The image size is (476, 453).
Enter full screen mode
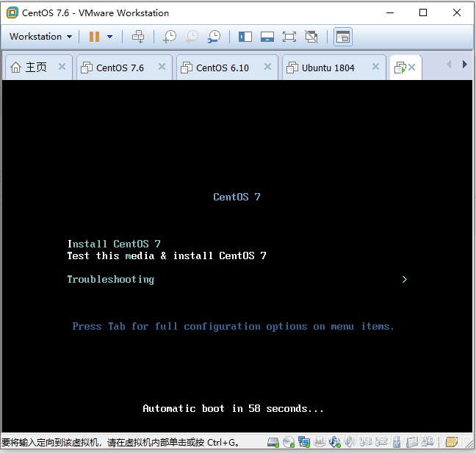pos(289,37)
